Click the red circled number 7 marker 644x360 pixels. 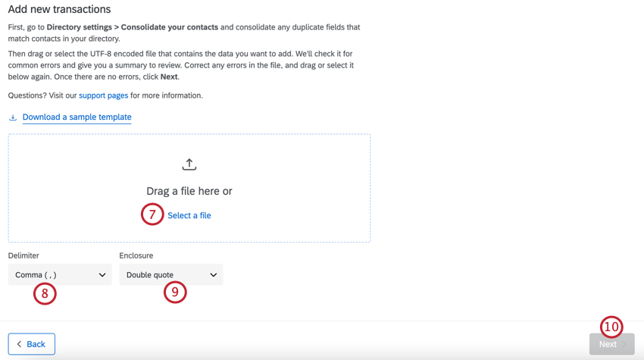(x=152, y=214)
